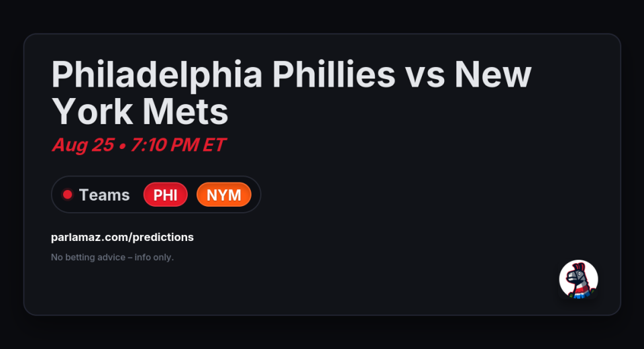This screenshot has width=644, height=349.
Task: Click the word New in the headline
Action: [493, 74]
